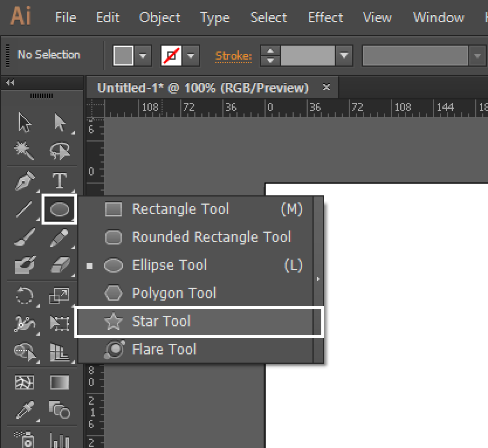Choose Star Tool from flyout
The width and height of the screenshot is (488, 448).
(x=195, y=321)
